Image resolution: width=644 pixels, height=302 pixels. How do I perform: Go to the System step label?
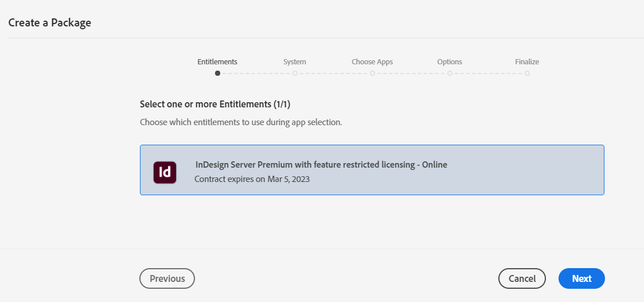point(295,62)
